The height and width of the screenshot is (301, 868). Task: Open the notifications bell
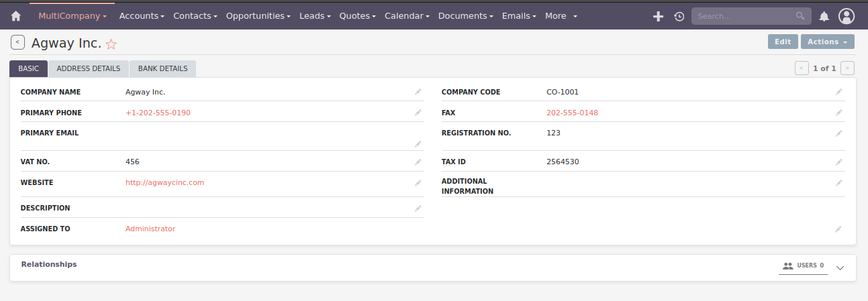click(824, 16)
